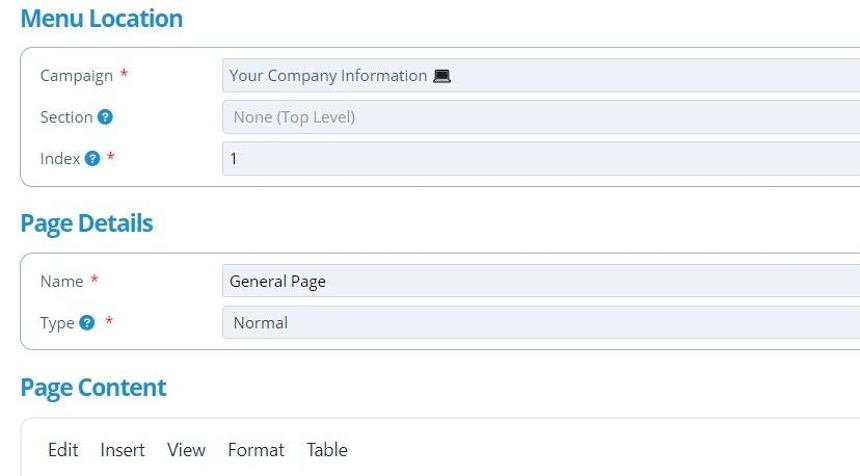Screen dimensions: 860x476
Task: Click the Section field label
Action: (x=66, y=117)
